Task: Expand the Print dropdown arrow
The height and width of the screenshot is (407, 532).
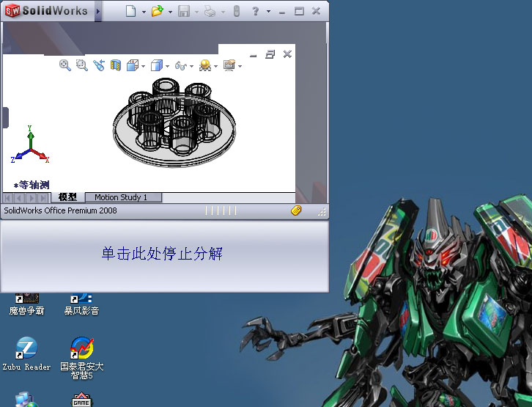Action: [x=223, y=12]
